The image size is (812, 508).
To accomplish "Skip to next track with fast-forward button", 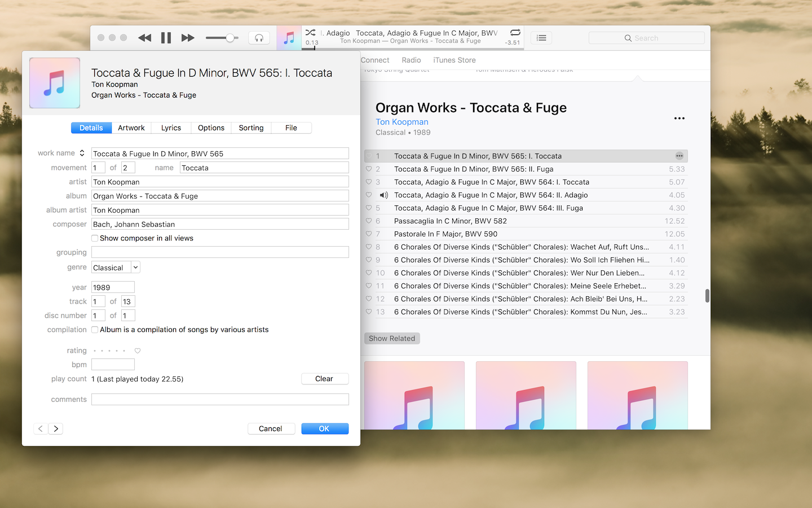I will click(x=188, y=38).
